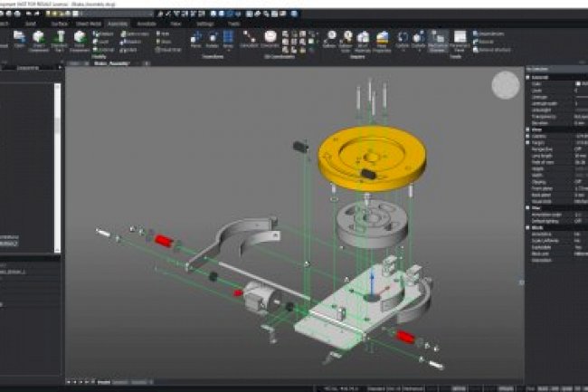Apply the Concentric 3D constraint
Viewport: 588px width, 392px height.
tap(270, 39)
